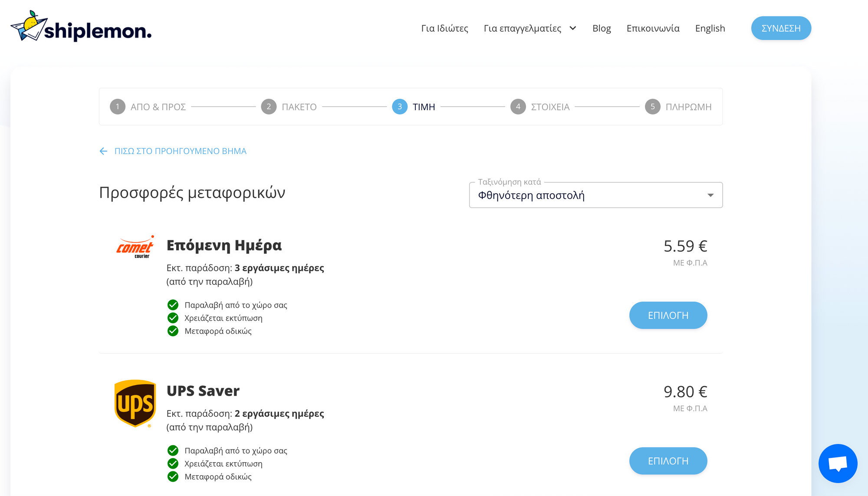Screen dimensions: 868x496
Task: Choose the UPS Saver ΕΠΙΛΟΓΗ button
Action: pyautogui.click(x=668, y=461)
